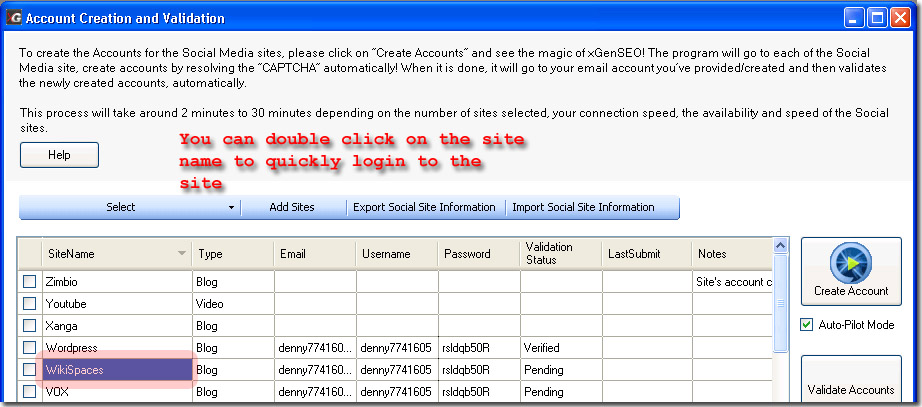Click the Create Account play icon
The height and width of the screenshot is (407, 922).
tap(850, 263)
